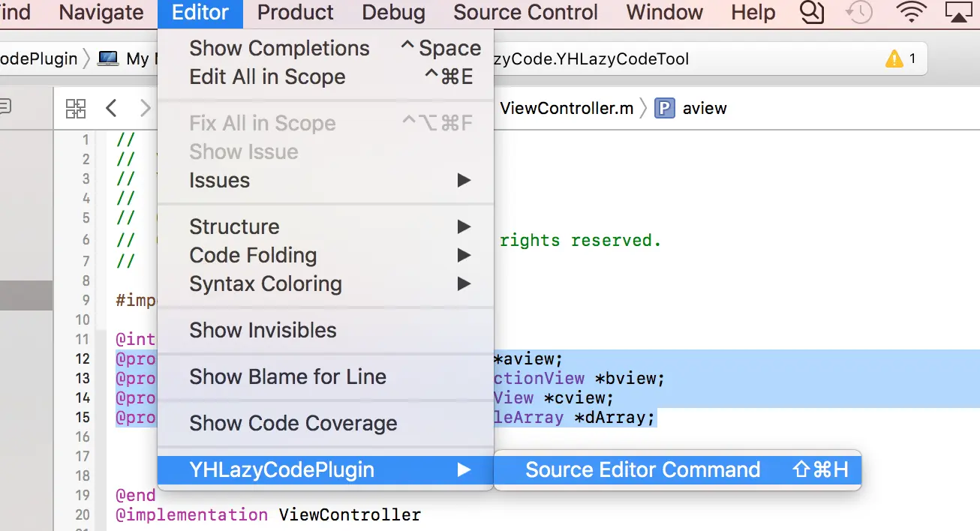Open the related items grid icon
Viewport: 980px width, 531px height.
click(x=76, y=108)
